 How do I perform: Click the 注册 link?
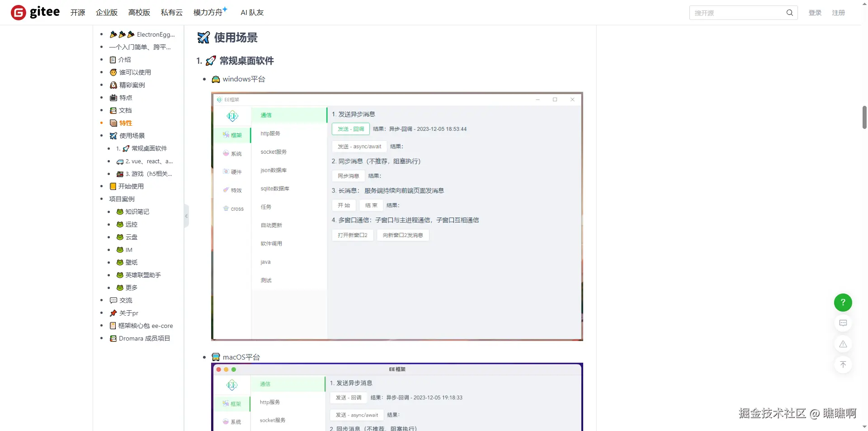[x=839, y=12]
